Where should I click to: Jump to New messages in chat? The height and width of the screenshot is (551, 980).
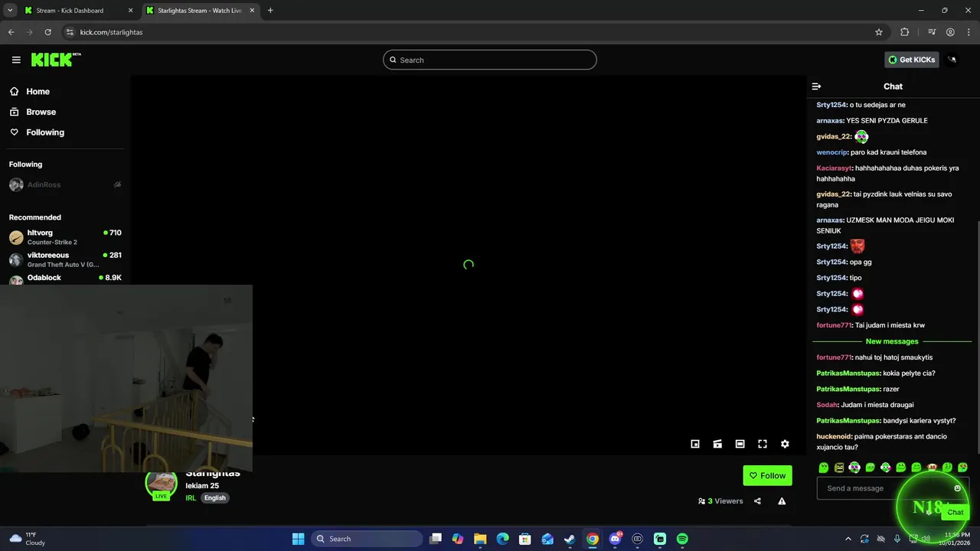(x=892, y=341)
